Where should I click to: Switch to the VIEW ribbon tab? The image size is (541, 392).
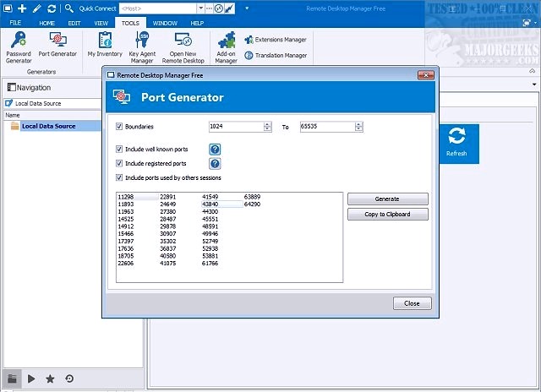pos(101,22)
